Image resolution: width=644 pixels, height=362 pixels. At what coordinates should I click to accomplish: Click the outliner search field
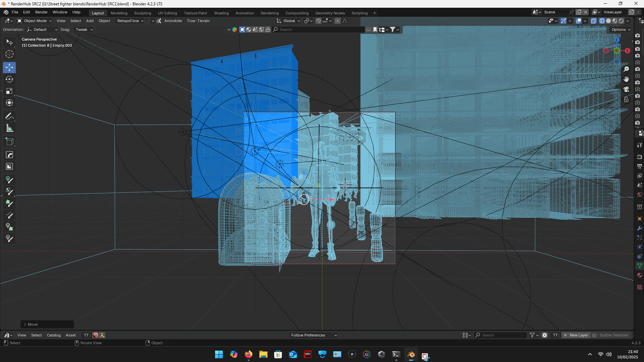(x=319, y=30)
